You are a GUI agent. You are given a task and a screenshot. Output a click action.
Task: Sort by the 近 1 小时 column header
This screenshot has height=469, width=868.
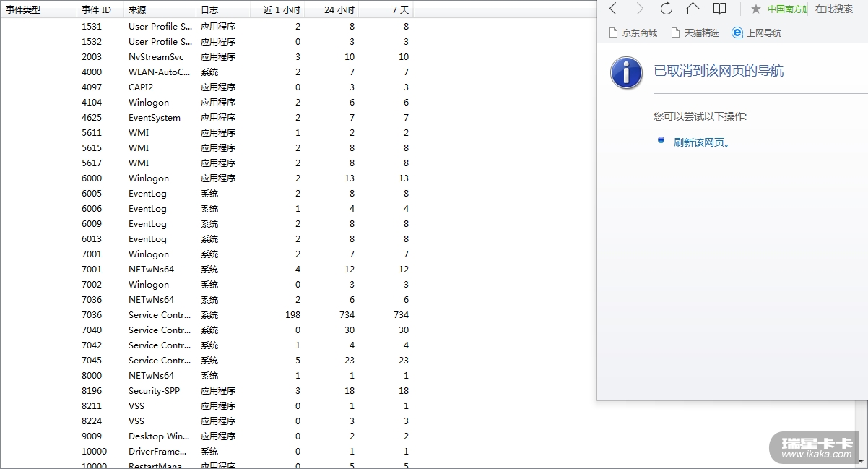point(277,10)
